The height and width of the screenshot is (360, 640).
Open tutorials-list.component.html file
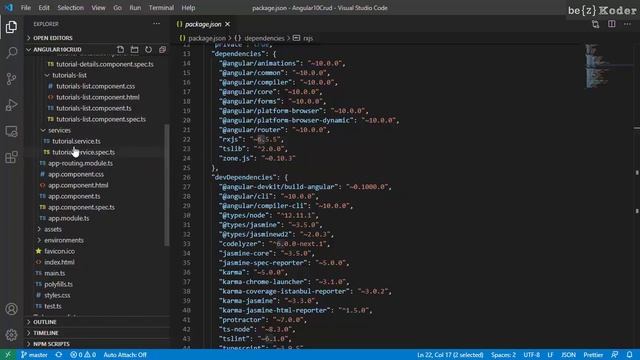coord(98,97)
